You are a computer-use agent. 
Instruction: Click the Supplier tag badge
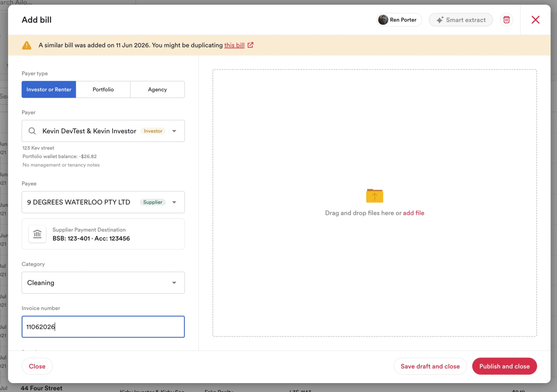[153, 202]
